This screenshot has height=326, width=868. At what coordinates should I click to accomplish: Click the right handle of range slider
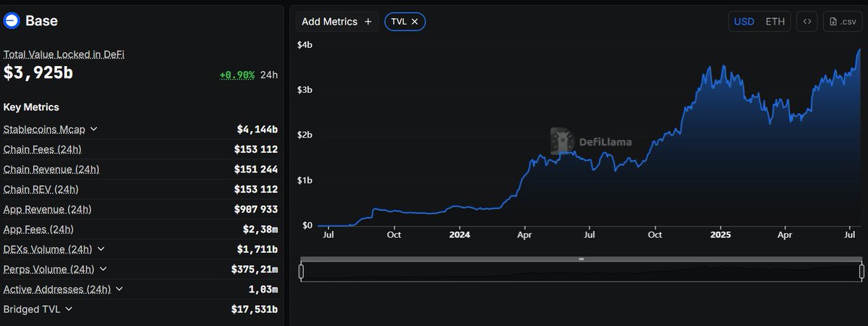point(861,272)
